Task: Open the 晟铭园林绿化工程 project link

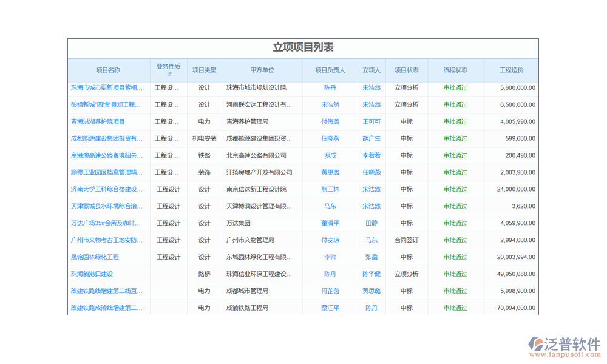Action: [95, 257]
